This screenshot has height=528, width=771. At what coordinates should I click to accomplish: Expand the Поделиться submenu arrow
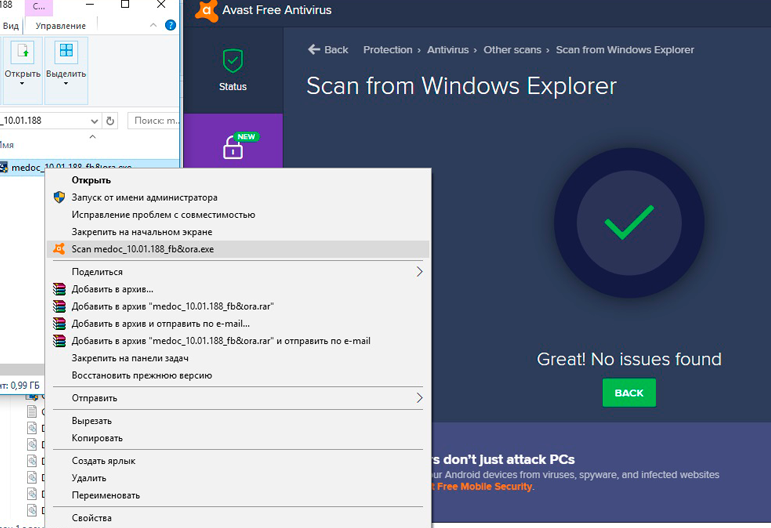click(x=419, y=272)
